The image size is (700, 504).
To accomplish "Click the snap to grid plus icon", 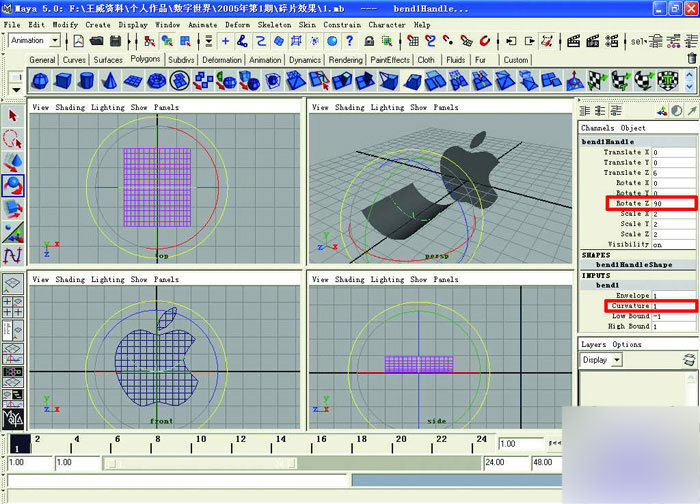I will pyautogui.click(x=225, y=41).
